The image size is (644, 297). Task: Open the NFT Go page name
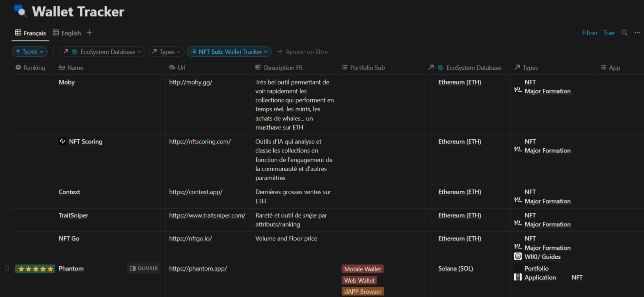(69, 238)
